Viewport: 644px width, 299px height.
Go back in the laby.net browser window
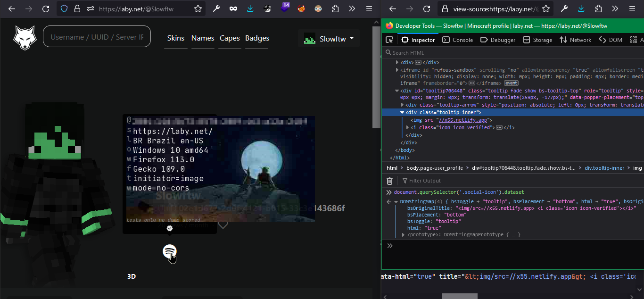12,8
